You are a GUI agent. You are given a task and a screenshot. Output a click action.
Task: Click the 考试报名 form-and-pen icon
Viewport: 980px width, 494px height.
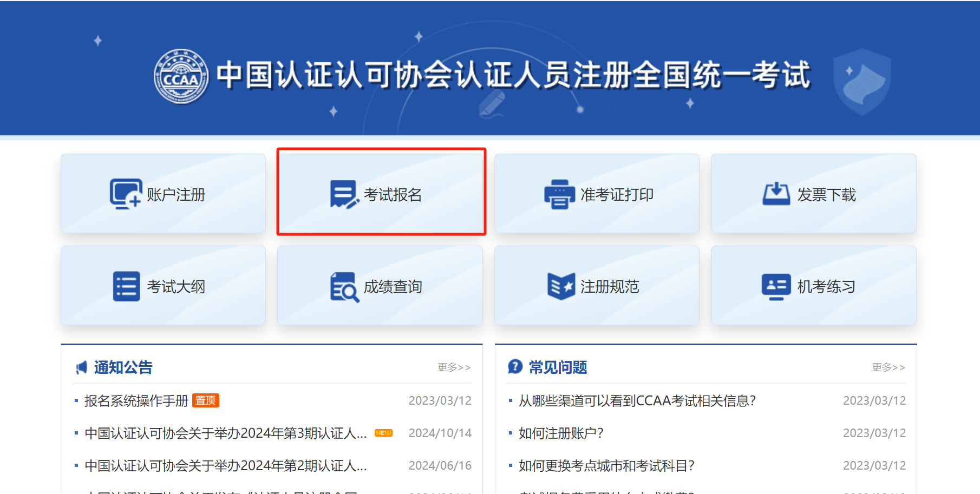[344, 194]
